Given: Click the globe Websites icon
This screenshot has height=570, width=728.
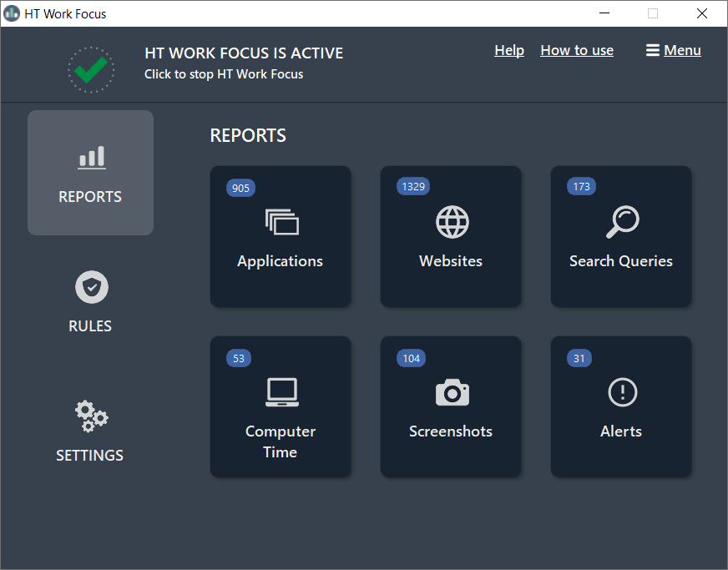Looking at the screenshot, I should 452,222.
